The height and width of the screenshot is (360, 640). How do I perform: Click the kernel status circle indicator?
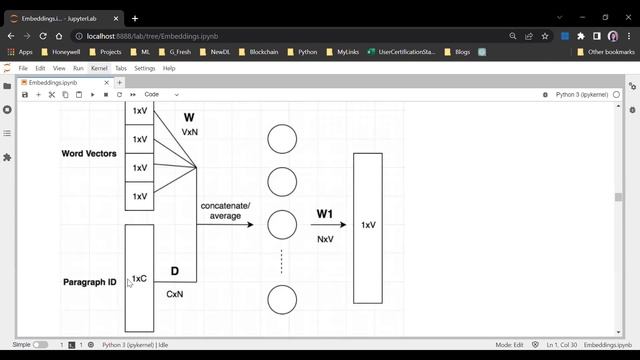pos(616,95)
